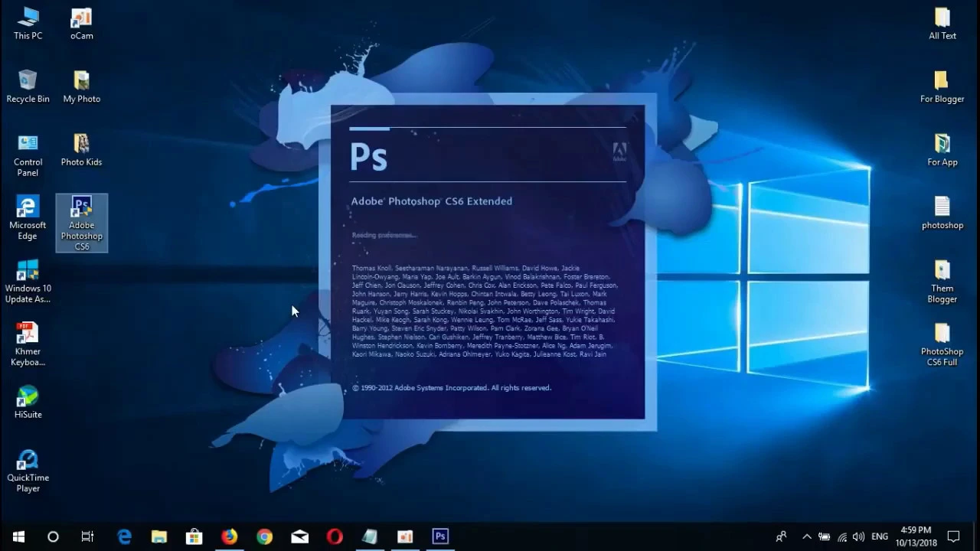Image resolution: width=980 pixels, height=551 pixels.
Task: Open the Mail app in taskbar
Action: 300,536
